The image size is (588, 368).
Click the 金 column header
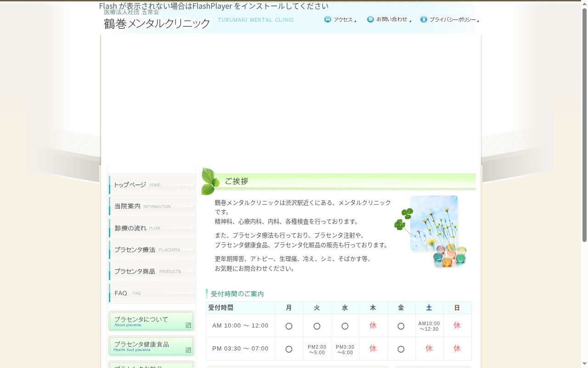pyautogui.click(x=401, y=308)
